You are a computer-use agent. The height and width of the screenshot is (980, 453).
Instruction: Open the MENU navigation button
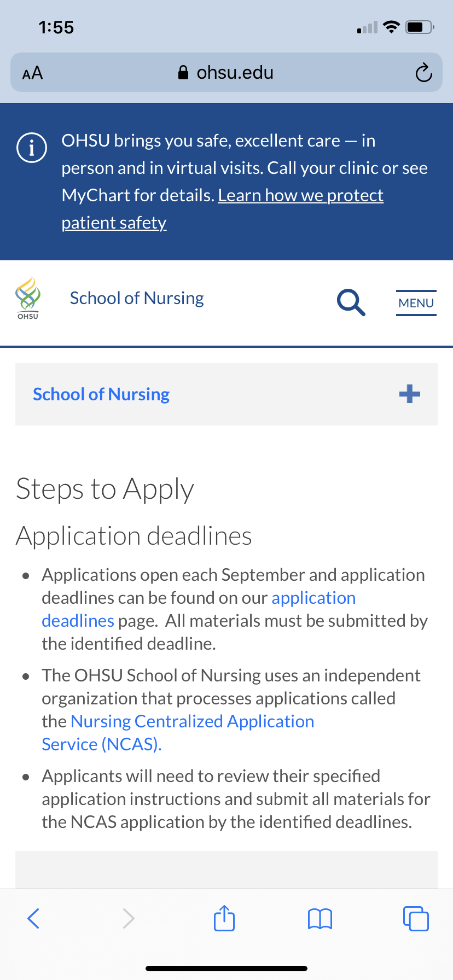pyautogui.click(x=416, y=303)
